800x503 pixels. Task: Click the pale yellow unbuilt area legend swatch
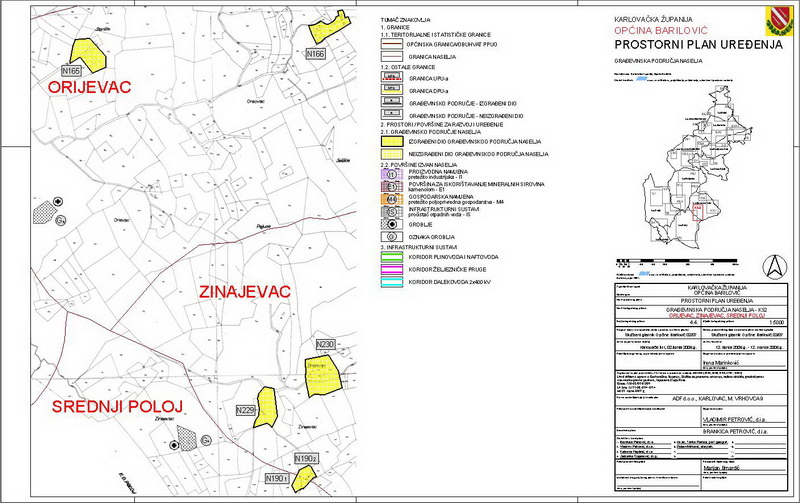pos(391,154)
